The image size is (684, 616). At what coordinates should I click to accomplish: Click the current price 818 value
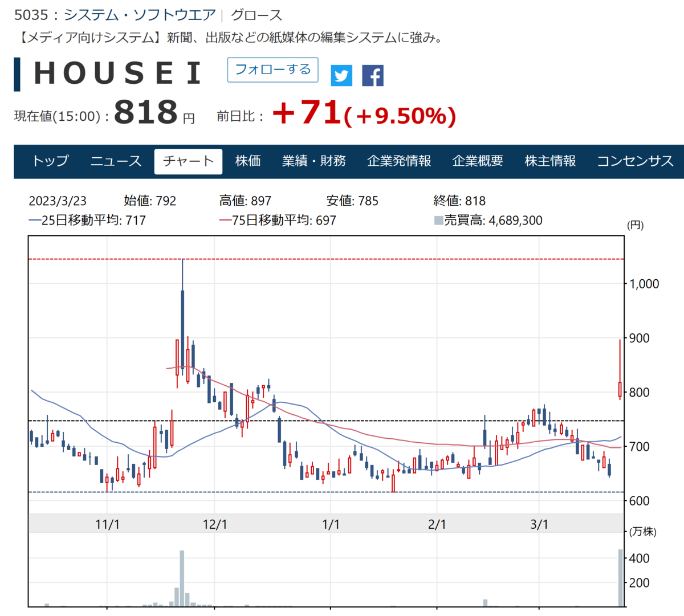pyautogui.click(x=146, y=112)
